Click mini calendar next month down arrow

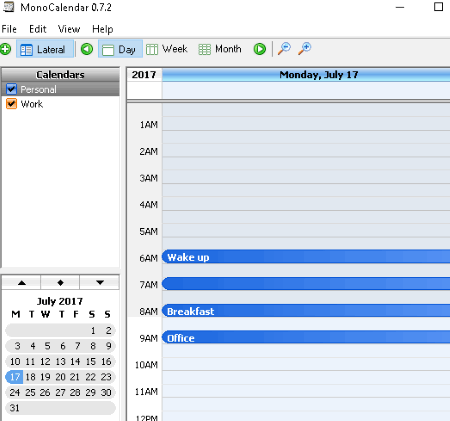pyautogui.click(x=100, y=283)
